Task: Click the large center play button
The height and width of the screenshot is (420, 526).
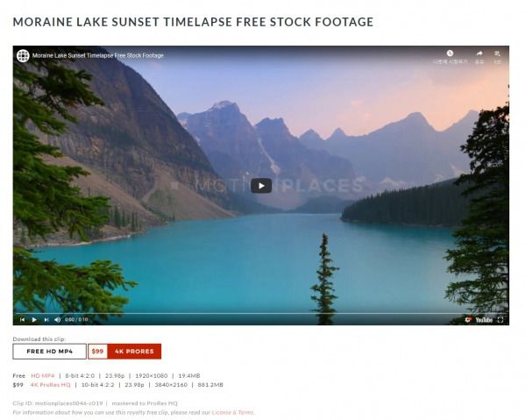Action: click(x=261, y=186)
